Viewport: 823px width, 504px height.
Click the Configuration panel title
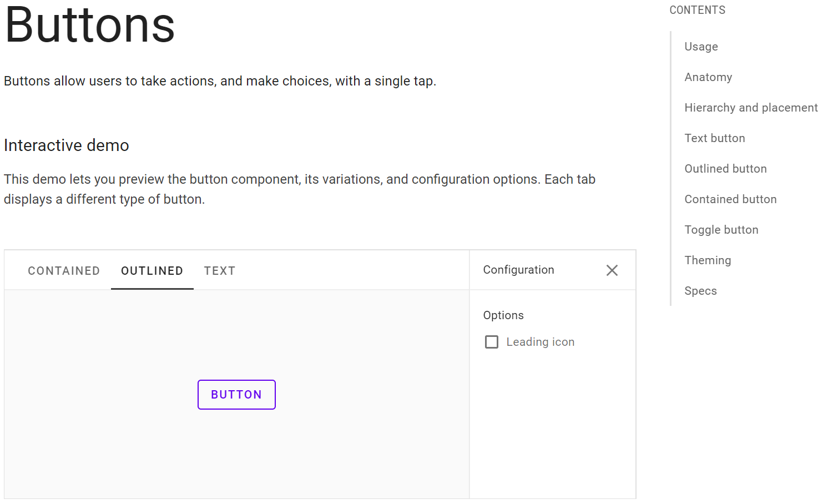pyautogui.click(x=518, y=270)
